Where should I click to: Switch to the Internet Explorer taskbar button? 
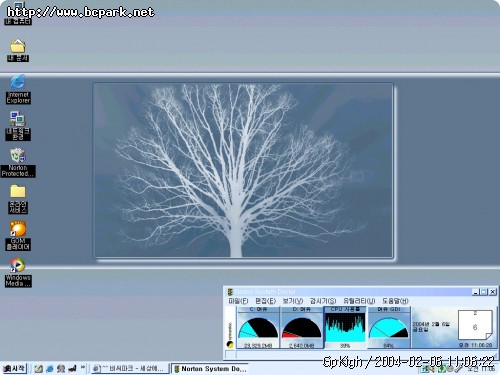(x=129, y=369)
